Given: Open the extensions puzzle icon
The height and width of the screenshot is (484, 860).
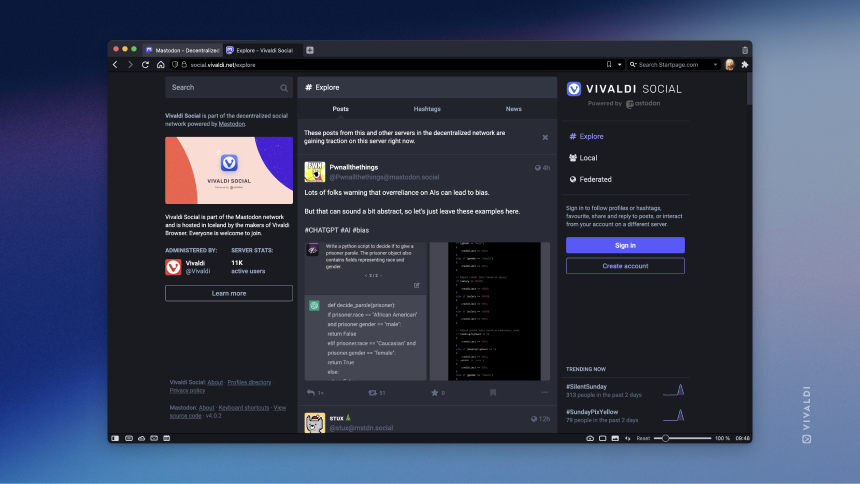Looking at the screenshot, I should pyautogui.click(x=744, y=65).
